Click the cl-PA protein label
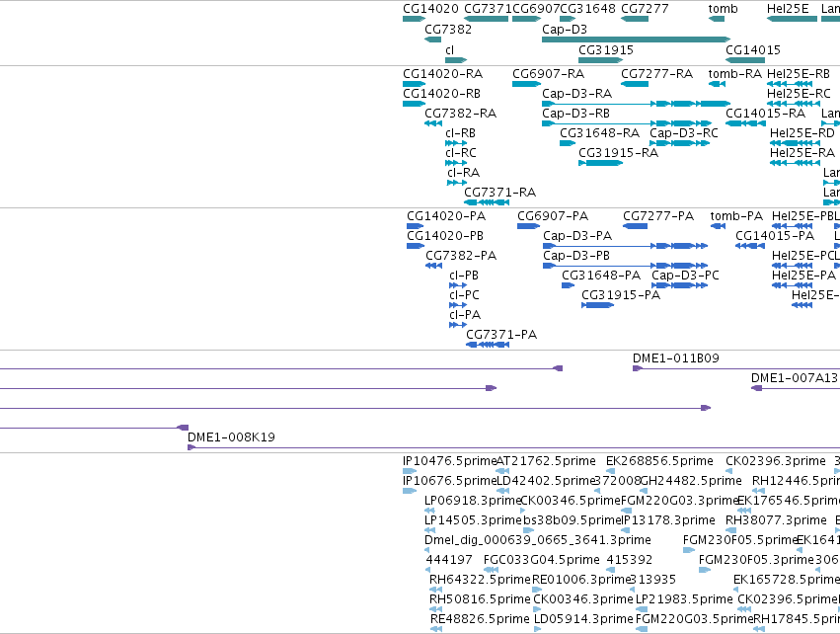This screenshot has height=634, width=840. [x=465, y=315]
